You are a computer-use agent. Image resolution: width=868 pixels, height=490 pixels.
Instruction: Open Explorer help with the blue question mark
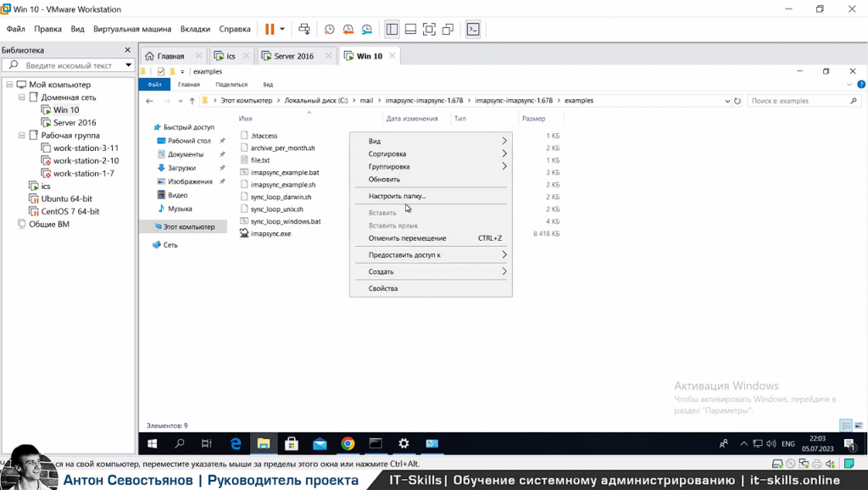pos(861,85)
